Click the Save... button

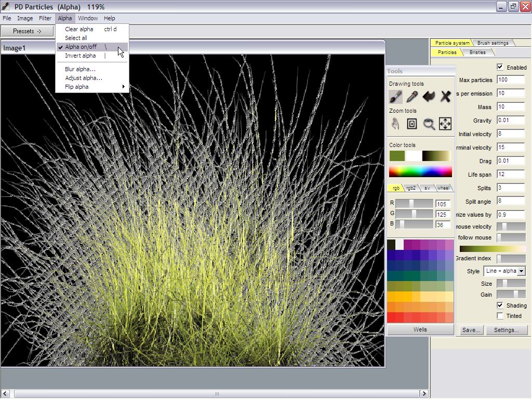471,330
